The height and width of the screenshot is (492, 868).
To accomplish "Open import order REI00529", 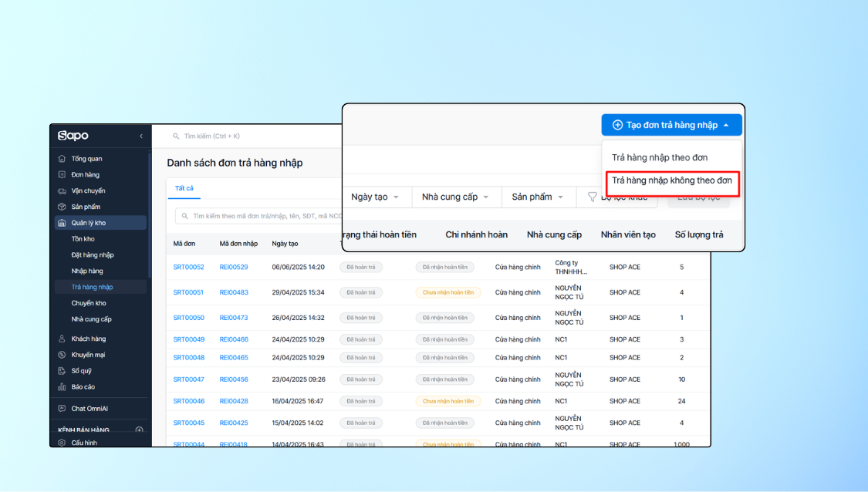I will point(234,268).
